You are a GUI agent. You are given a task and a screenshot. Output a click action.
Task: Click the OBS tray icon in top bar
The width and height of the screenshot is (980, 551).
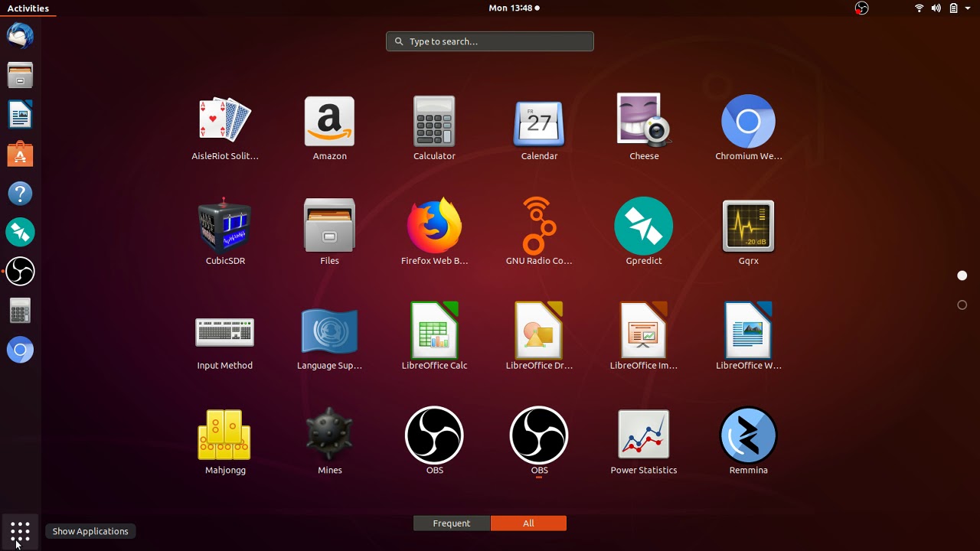(x=862, y=8)
